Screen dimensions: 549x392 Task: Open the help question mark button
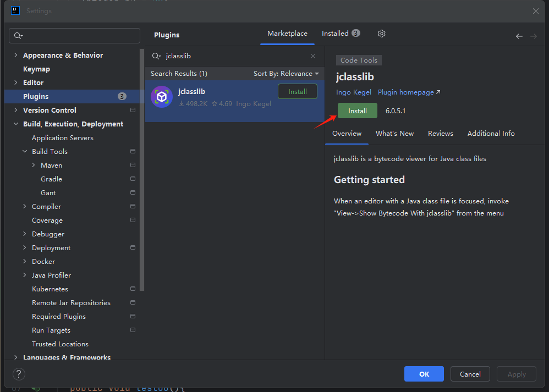19,374
